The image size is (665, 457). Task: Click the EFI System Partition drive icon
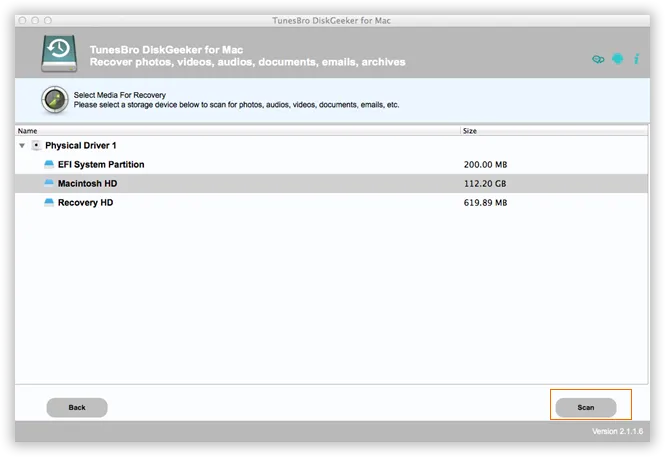click(48, 165)
